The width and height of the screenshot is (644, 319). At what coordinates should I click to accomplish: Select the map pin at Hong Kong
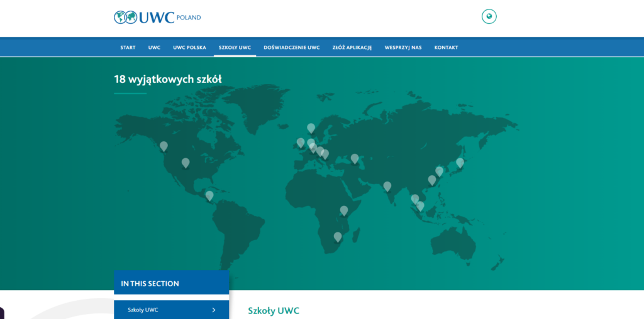431,180
